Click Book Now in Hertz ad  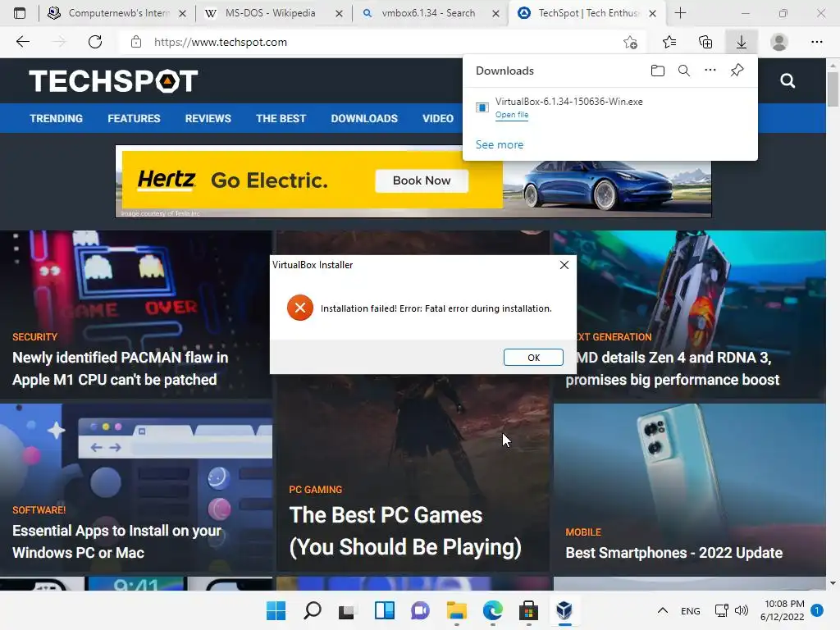pos(422,180)
